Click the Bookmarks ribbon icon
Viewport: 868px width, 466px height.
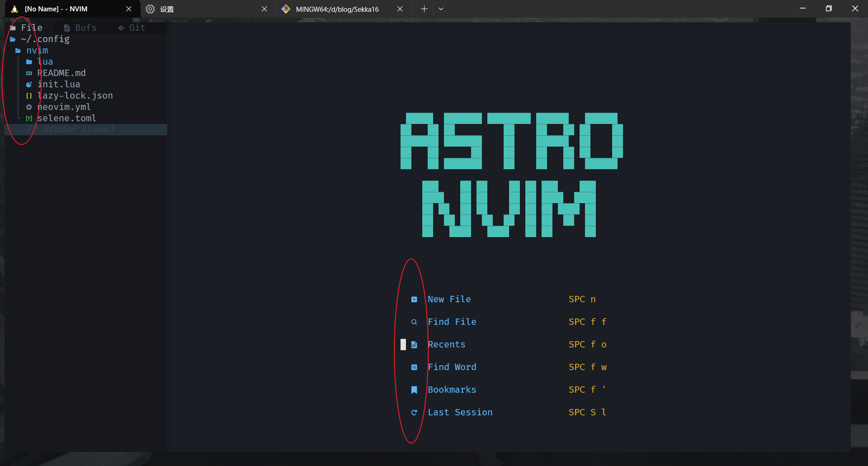[x=414, y=390]
